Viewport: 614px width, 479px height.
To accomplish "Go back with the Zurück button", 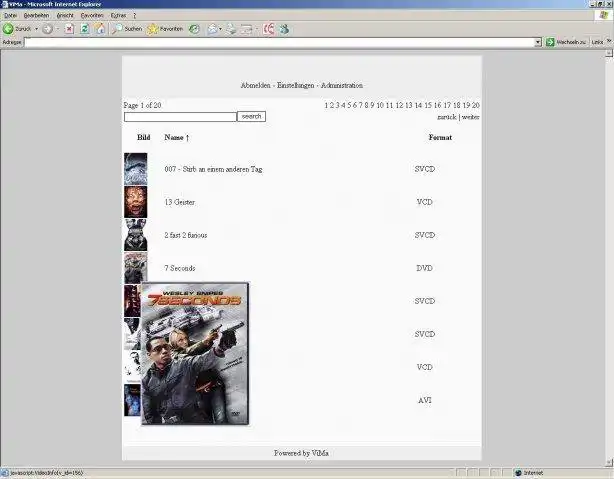I will point(16,29).
